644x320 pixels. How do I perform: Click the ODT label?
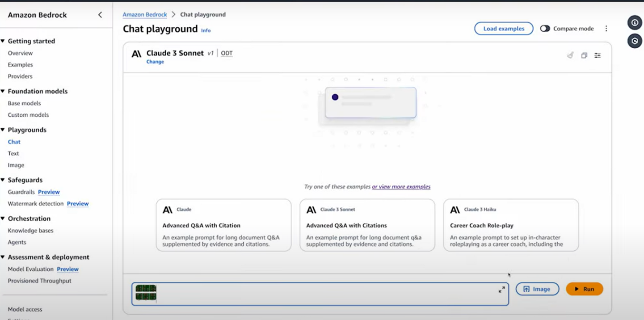(227, 53)
